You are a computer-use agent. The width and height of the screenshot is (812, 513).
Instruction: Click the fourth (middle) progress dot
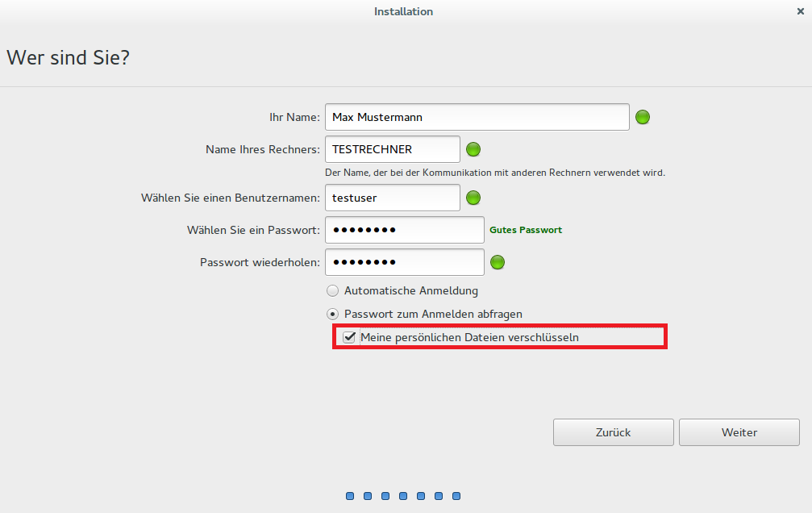[403, 496]
